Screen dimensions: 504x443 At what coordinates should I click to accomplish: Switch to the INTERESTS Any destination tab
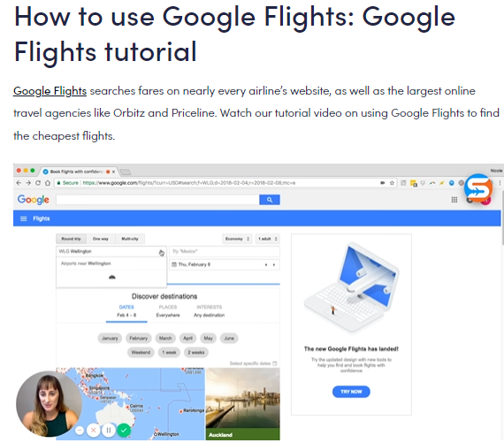point(210,311)
